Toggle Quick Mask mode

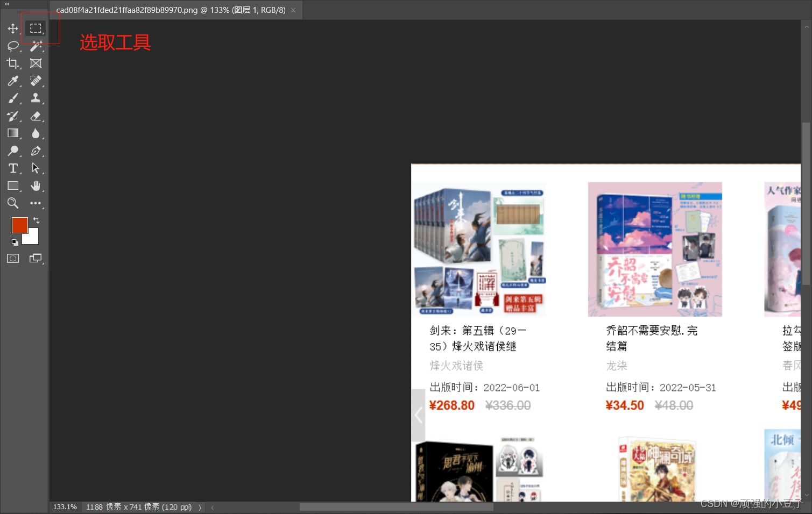click(x=13, y=259)
